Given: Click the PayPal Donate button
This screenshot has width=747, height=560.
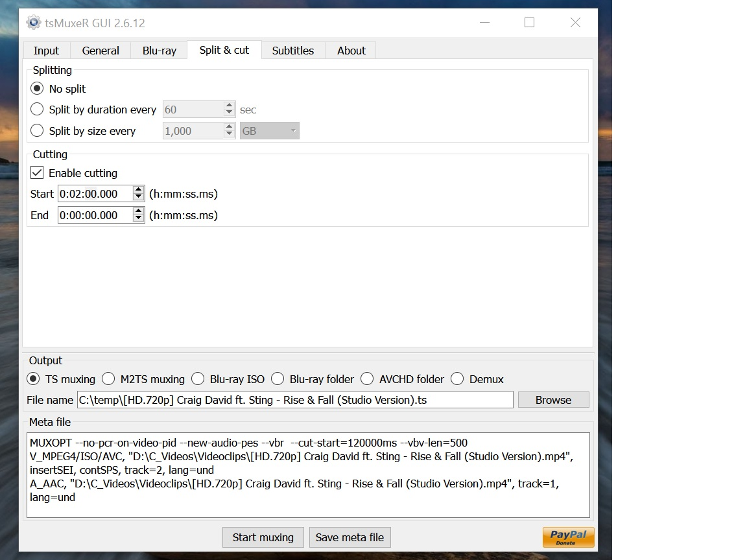Looking at the screenshot, I should pos(568,537).
